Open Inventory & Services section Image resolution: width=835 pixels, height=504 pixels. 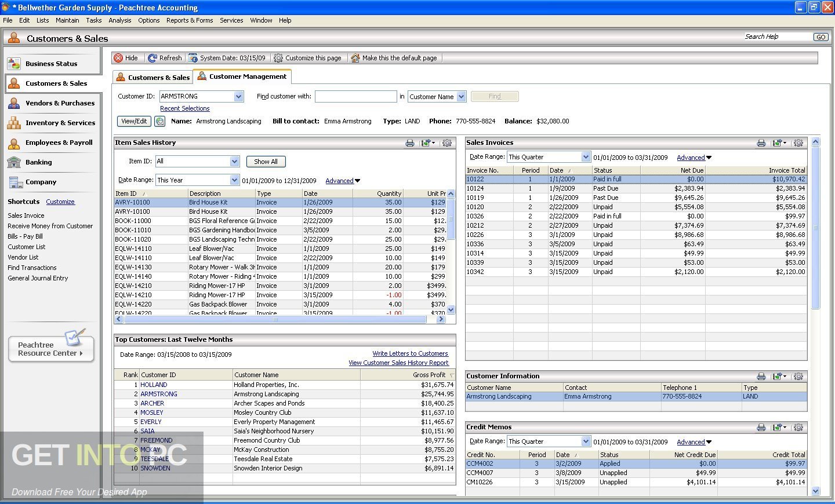(53, 123)
